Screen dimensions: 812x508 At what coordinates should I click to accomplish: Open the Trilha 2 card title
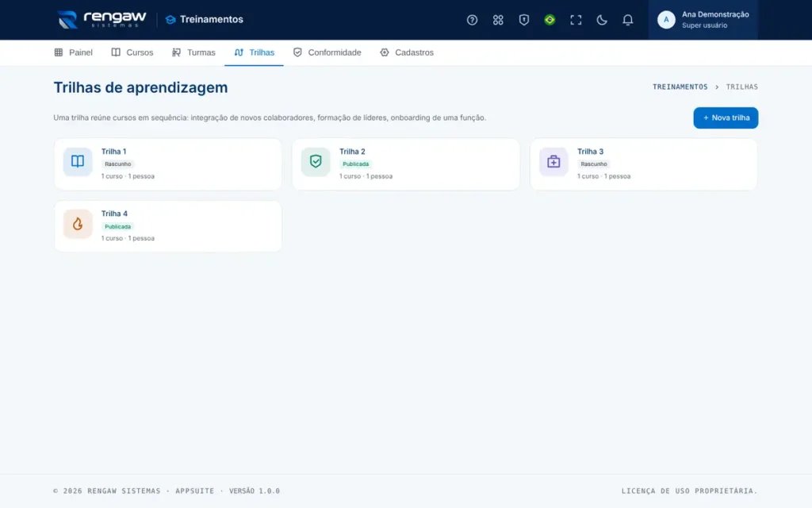point(352,152)
